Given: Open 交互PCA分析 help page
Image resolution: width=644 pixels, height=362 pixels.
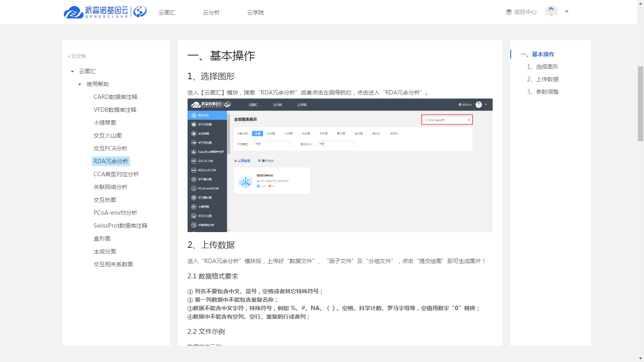Looking at the screenshot, I should click(x=110, y=148).
